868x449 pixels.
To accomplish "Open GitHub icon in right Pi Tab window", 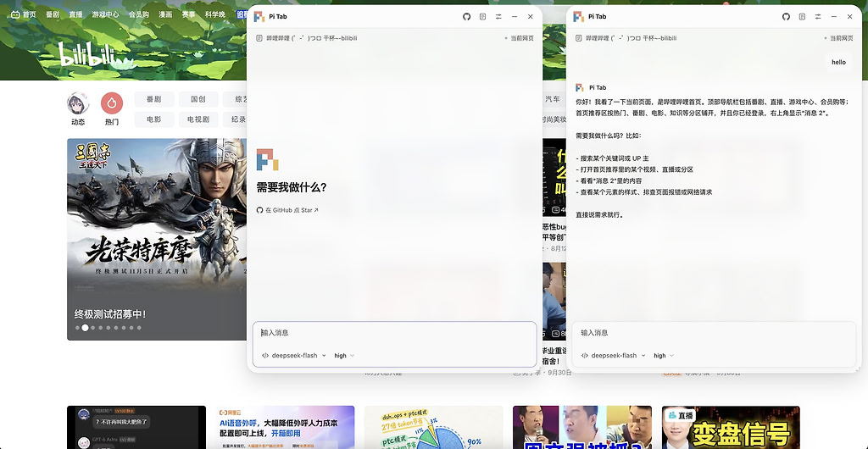I will pyautogui.click(x=786, y=17).
